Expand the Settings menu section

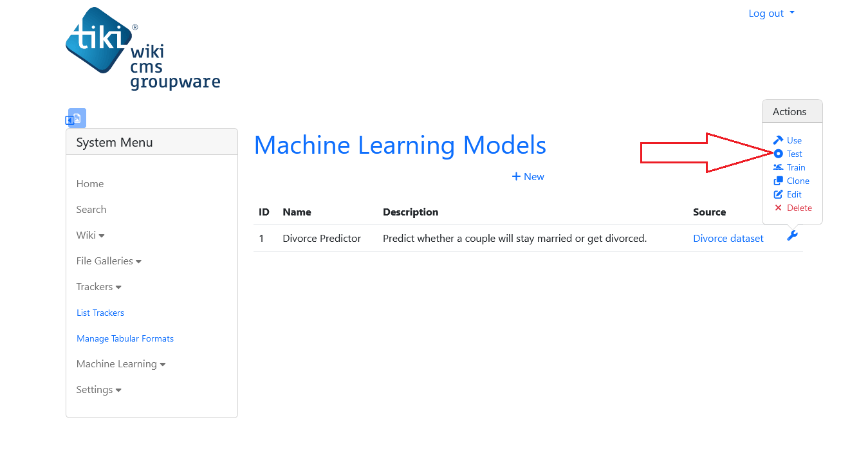(99, 389)
